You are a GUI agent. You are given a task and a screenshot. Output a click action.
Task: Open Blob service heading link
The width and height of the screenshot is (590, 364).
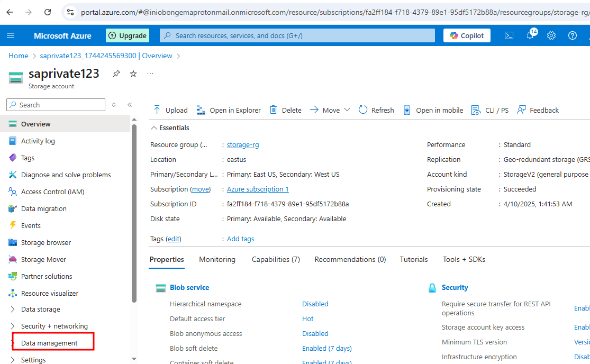click(189, 288)
